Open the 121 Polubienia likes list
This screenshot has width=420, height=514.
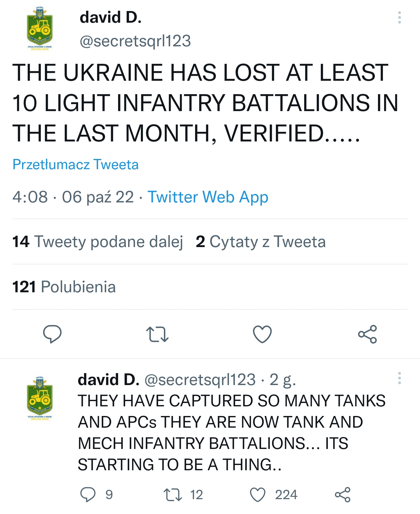[x=64, y=287]
